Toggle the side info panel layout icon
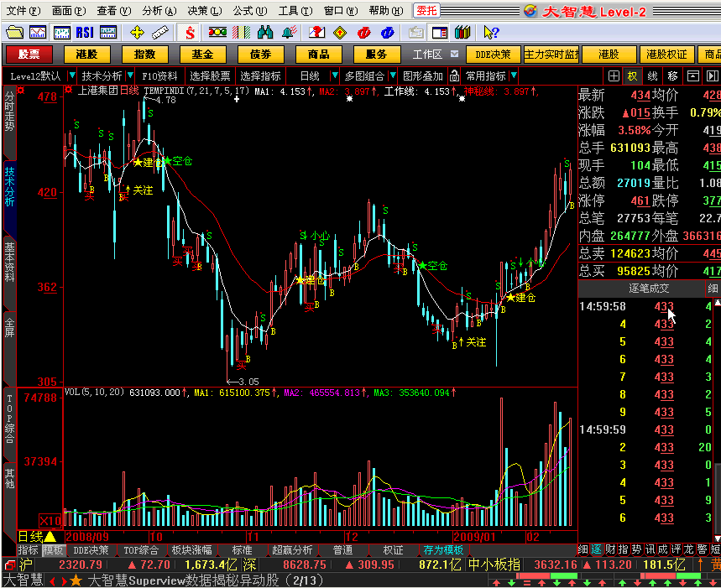Image resolution: width=721 pixels, height=588 pixels. click(x=440, y=33)
